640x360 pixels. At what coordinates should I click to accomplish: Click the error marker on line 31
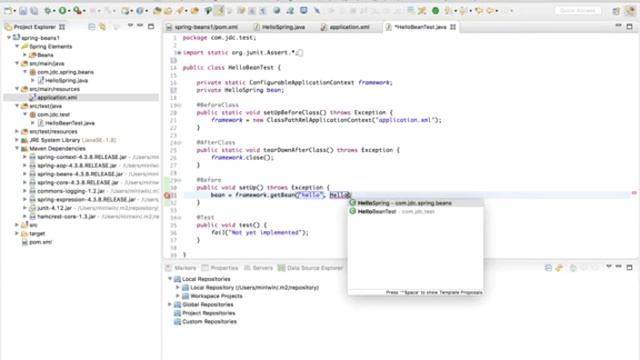tap(167, 195)
